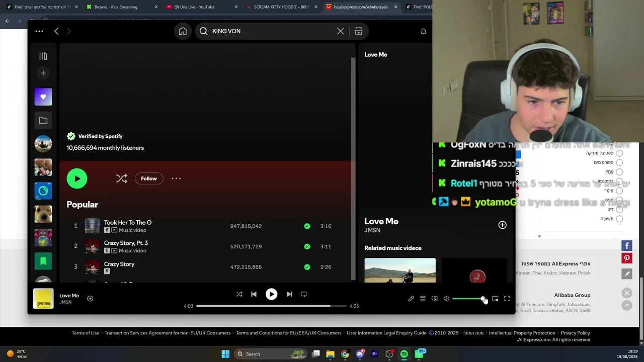644x362 pixels.
Task: Toggle the saved checkmark for Crazy Story
Action: pos(307,267)
